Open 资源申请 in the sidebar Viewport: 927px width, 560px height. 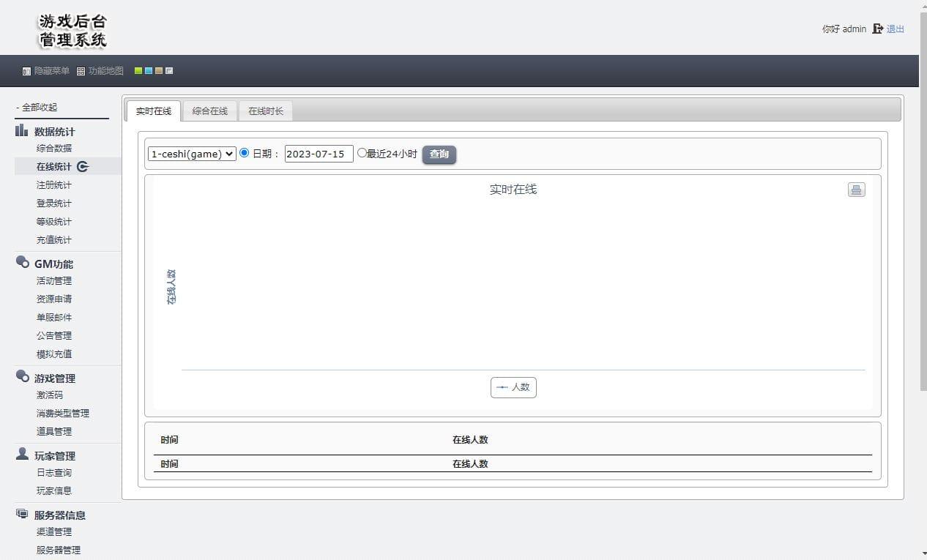[54, 299]
